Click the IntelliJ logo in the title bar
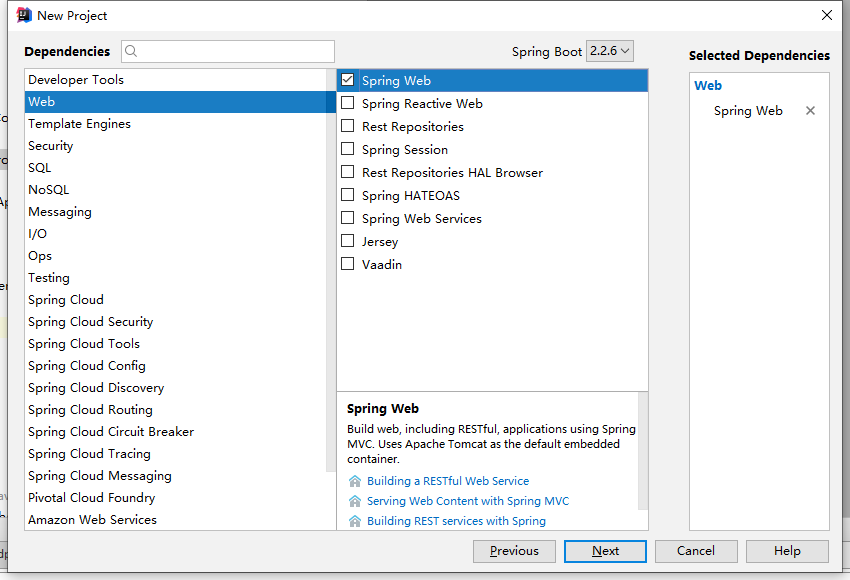The image size is (850, 580). click(x=24, y=15)
